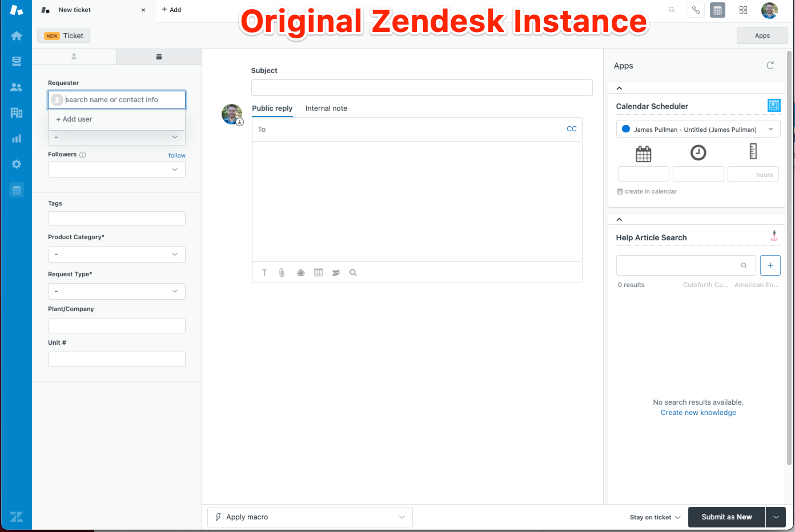Click the Submit as New button

tap(726, 517)
